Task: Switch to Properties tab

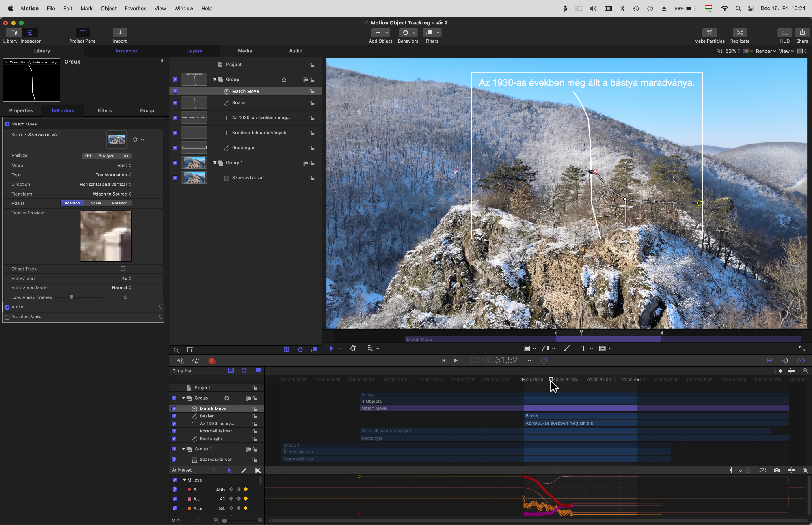Action: (21, 111)
